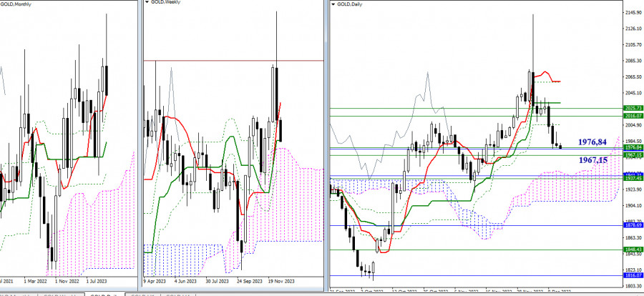Click the 2004.90 price scale value

tap(634, 125)
